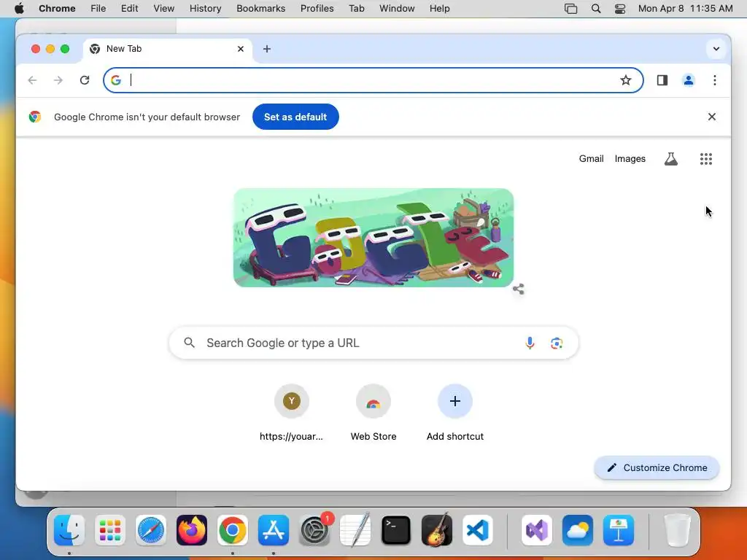747x560 pixels.
Task: Open Finder from the Dock
Action: 69,530
